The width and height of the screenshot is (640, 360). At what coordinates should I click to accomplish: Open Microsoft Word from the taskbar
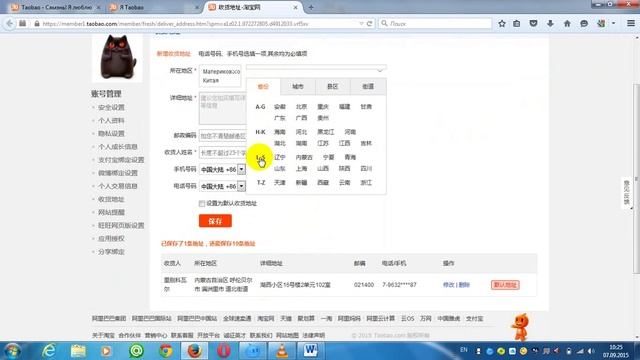310,351
